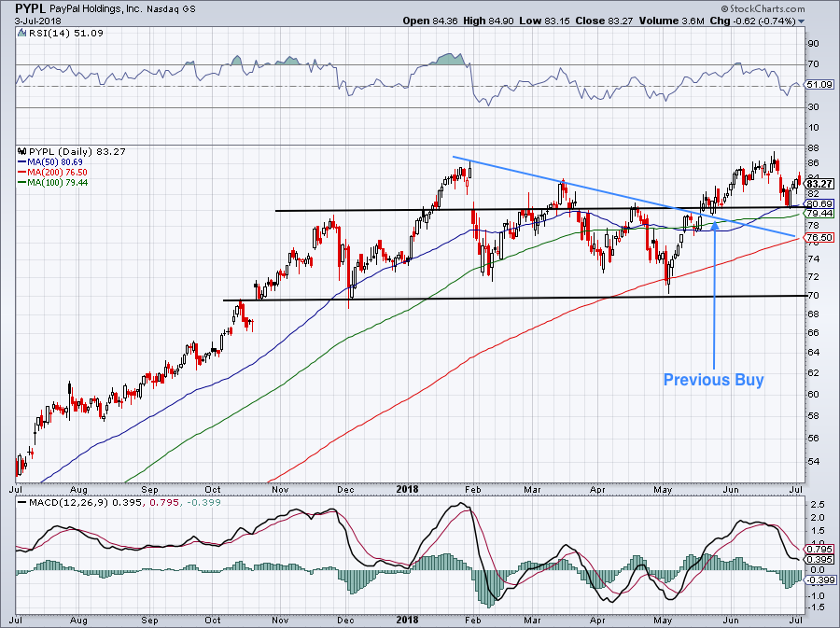The height and width of the screenshot is (628, 840).
Task: Click 'Mar' on the bottom MACD date axis
Action: pyautogui.click(x=531, y=621)
